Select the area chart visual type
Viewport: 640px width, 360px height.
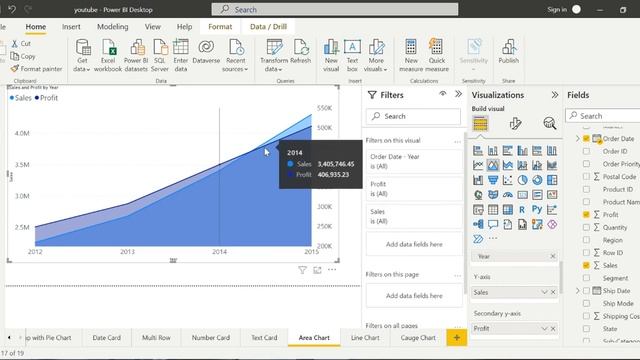point(493,165)
